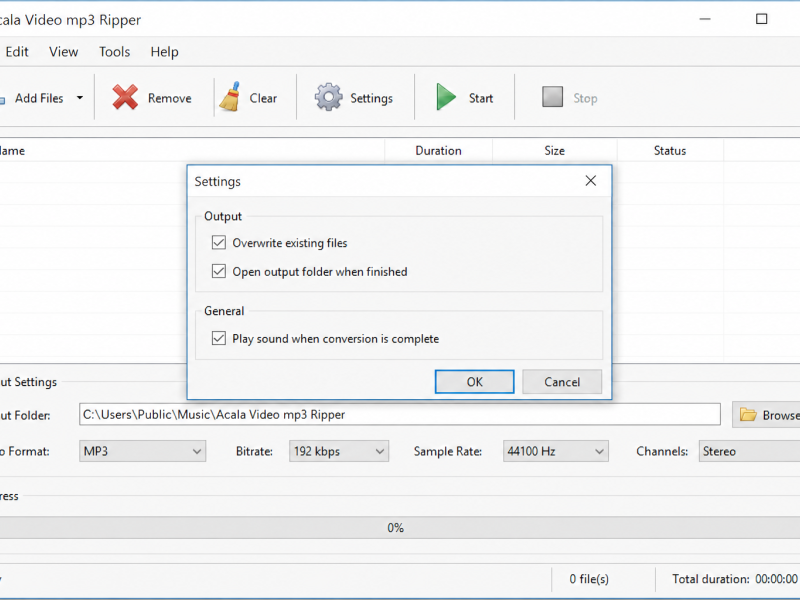This screenshot has height=600, width=800.
Task: Open the View menu
Action: point(63,52)
